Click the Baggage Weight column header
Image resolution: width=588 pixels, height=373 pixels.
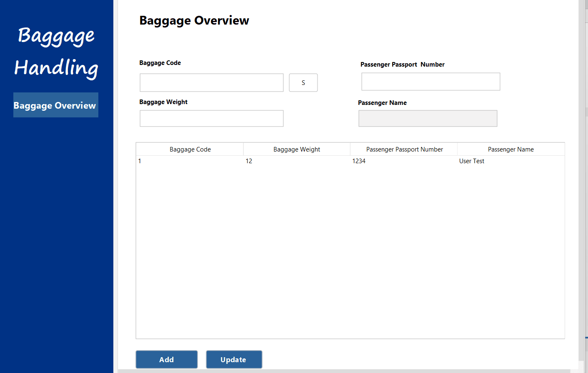point(296,149)
